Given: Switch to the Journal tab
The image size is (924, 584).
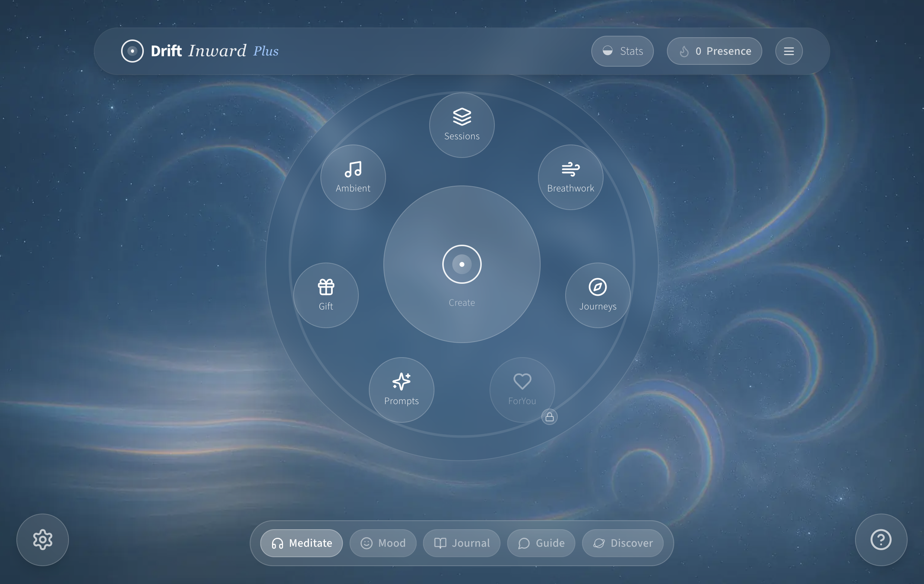Looking at the screenshot, I should pyautogui.click(x=462, y=543).
